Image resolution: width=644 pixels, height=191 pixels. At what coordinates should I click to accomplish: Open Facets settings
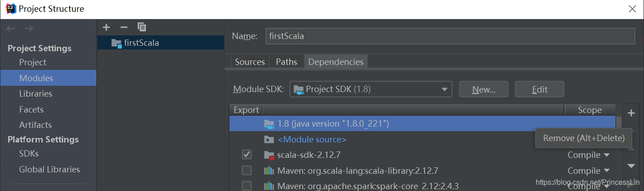coord(31,109)
